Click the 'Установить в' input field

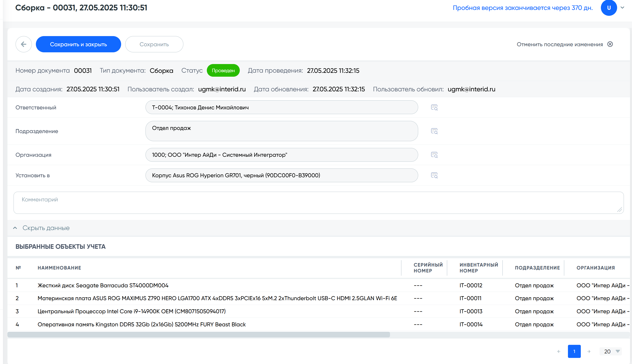281,175
